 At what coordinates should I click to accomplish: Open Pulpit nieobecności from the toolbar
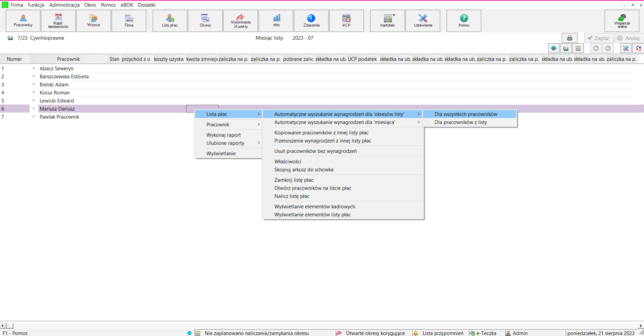pyautogui.click(x=58, y=21)
